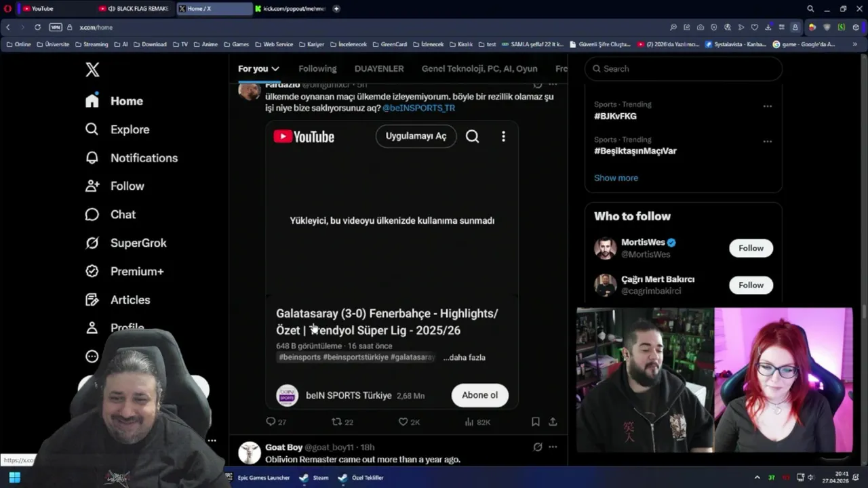Click the beIN SPORTS Türkiye channel avatar
This screenshot has height=488, width=868.
(x=288, y=395)
